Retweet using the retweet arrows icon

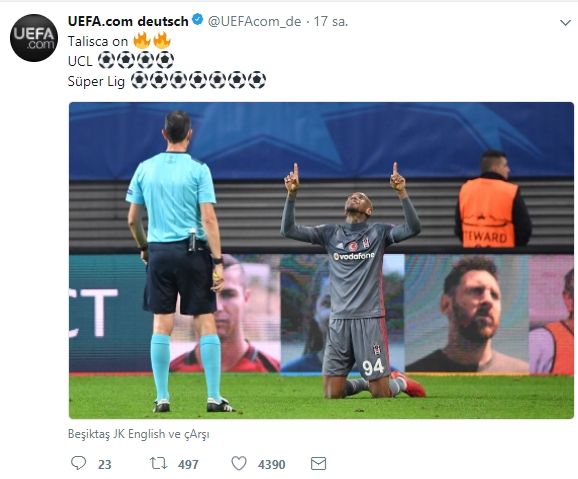point(159,463)
